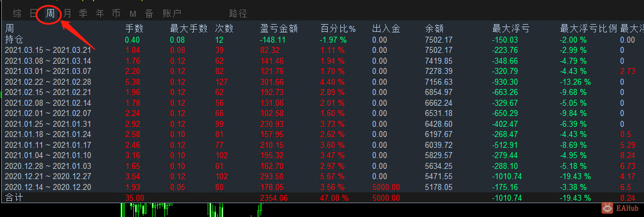Switch to the 综 summary tab
Viewport: 644px width, 217px height.
(x=17, y=14)
